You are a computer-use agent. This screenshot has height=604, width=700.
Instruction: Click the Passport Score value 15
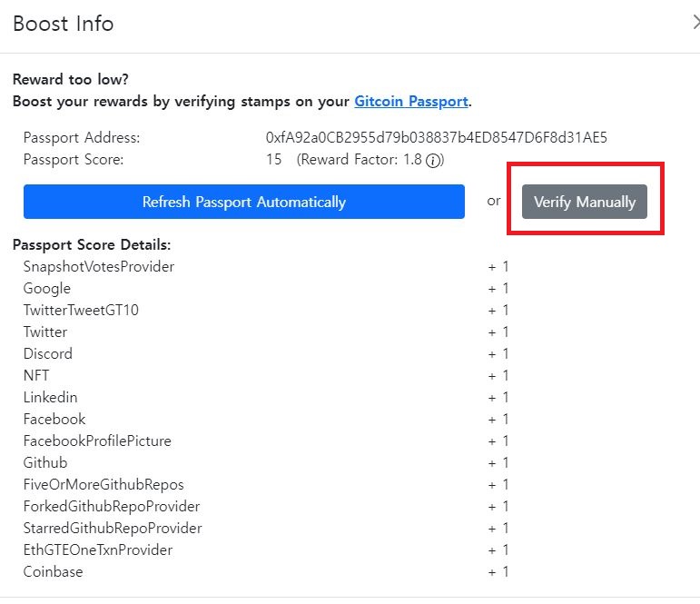(273, 159)
